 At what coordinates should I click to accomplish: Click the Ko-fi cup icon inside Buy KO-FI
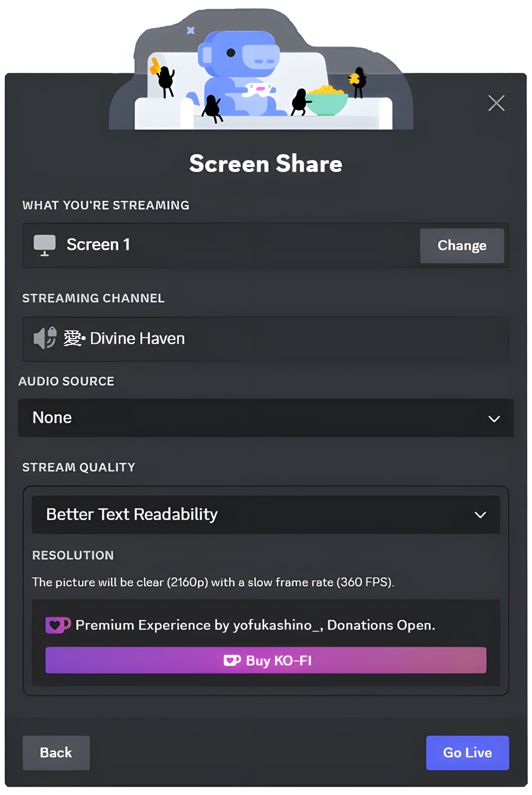(x=232, y=661)
